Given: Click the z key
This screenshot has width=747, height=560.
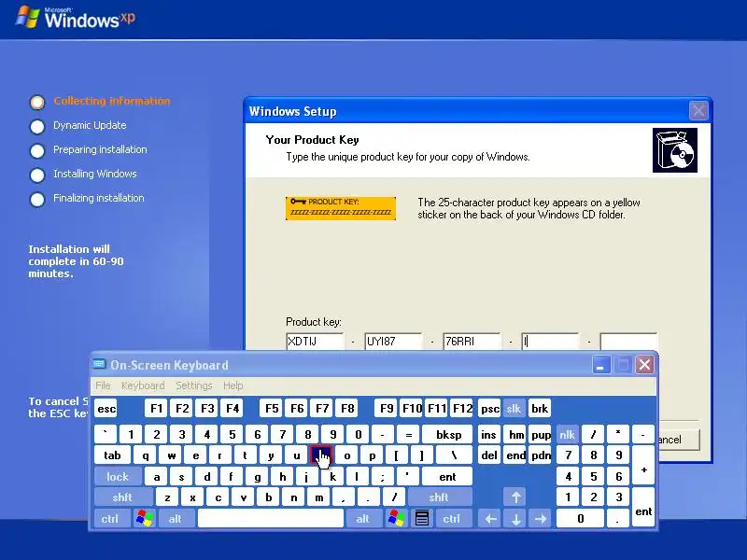Looking at the screenshot, I should [x=168, y=497].
